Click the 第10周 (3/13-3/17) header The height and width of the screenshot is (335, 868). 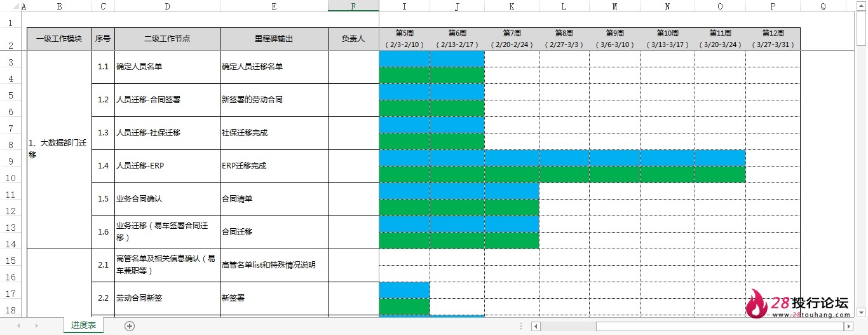click(x=667, y=39)
